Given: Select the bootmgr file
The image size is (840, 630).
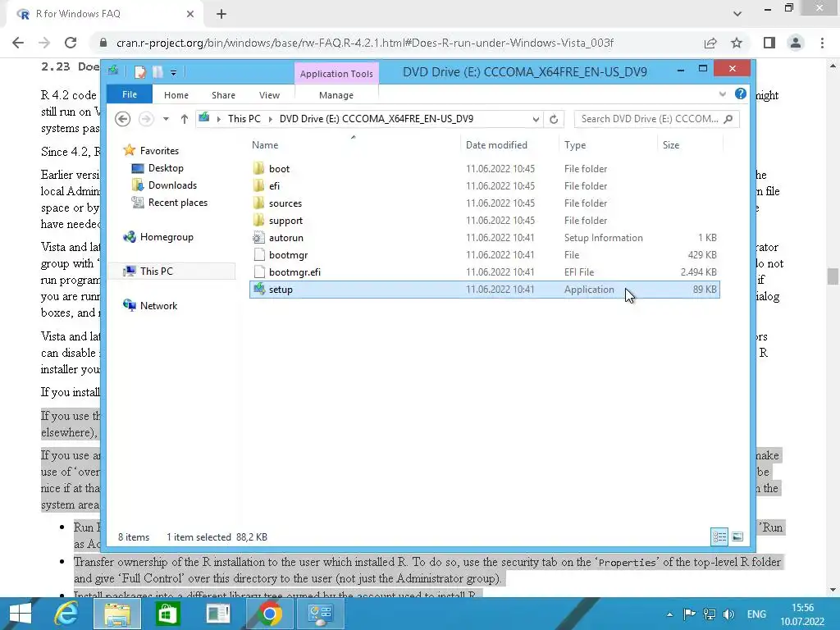Looking at the screenshot, I should point(288,255).
